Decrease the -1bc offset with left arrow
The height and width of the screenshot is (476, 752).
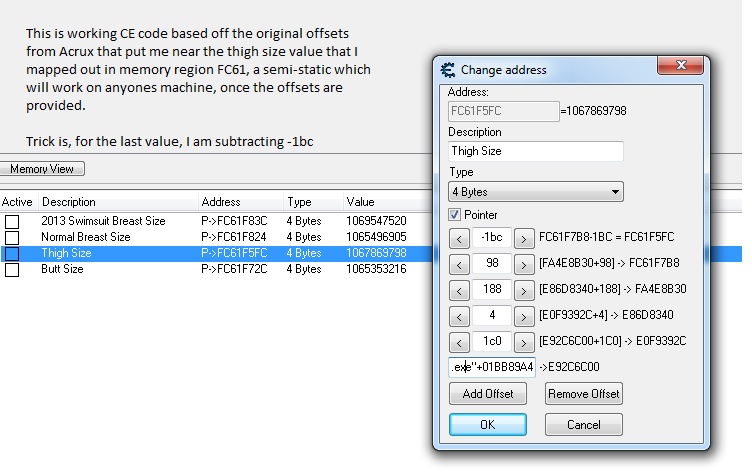459,238
